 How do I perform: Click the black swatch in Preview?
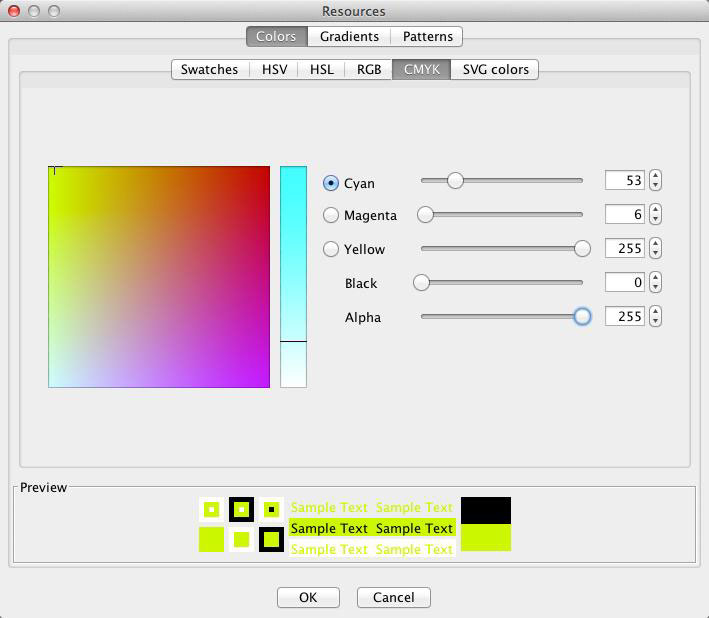coord(486,510)
